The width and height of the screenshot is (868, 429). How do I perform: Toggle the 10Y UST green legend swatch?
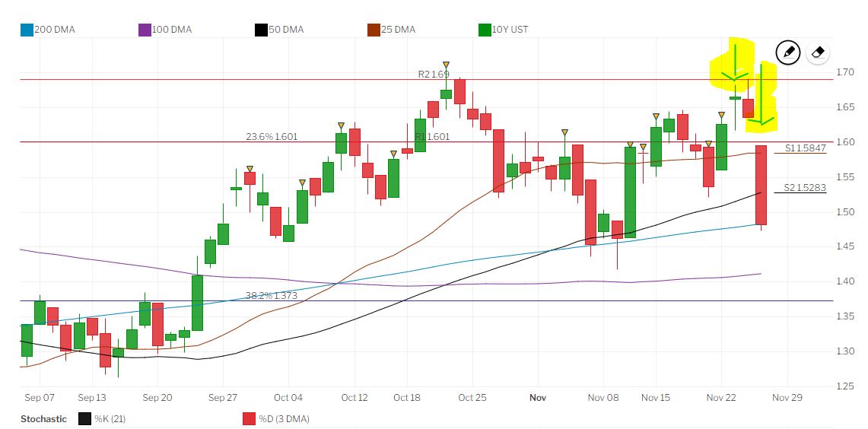pyautogui.click(x=485, y=30)
